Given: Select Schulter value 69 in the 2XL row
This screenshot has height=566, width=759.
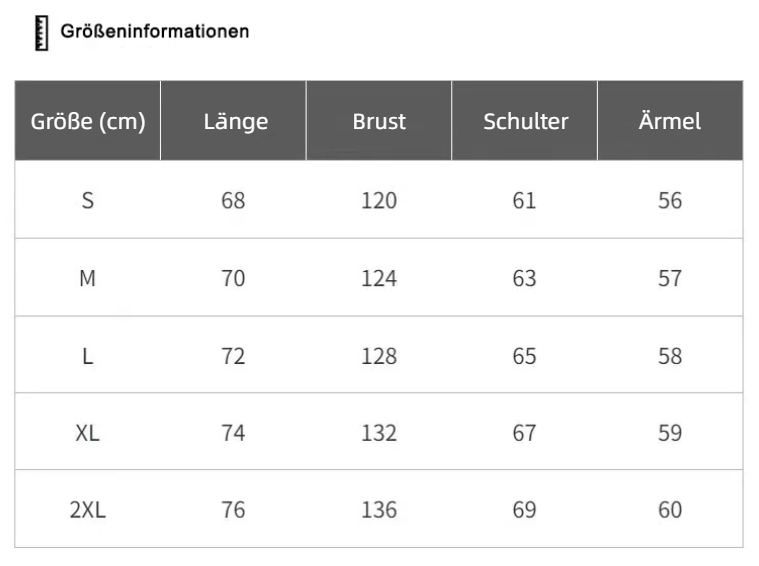Looking at the screenshot, I should 524,510.
